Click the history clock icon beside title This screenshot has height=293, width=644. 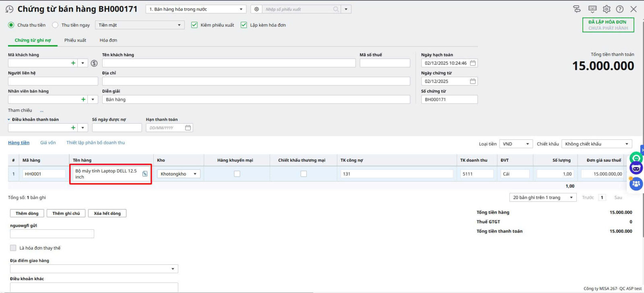coord(9,9)
